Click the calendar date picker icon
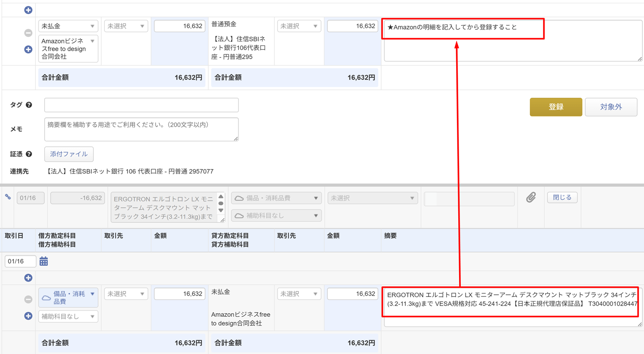644x354 pixels. pos(44,261)
